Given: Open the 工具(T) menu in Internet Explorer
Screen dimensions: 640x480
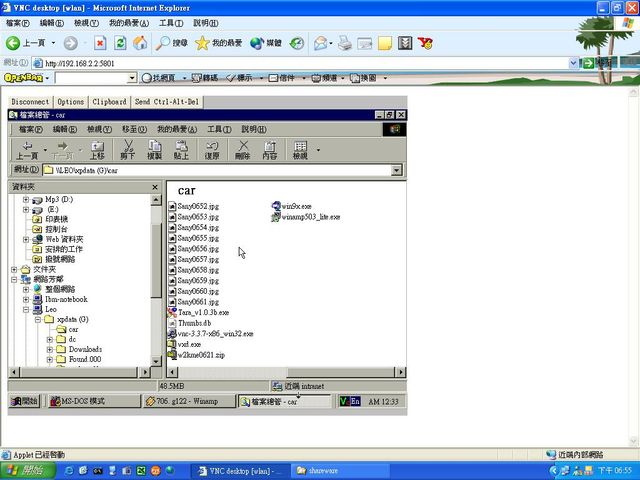Looking at the screenshot, I should 171,23.
